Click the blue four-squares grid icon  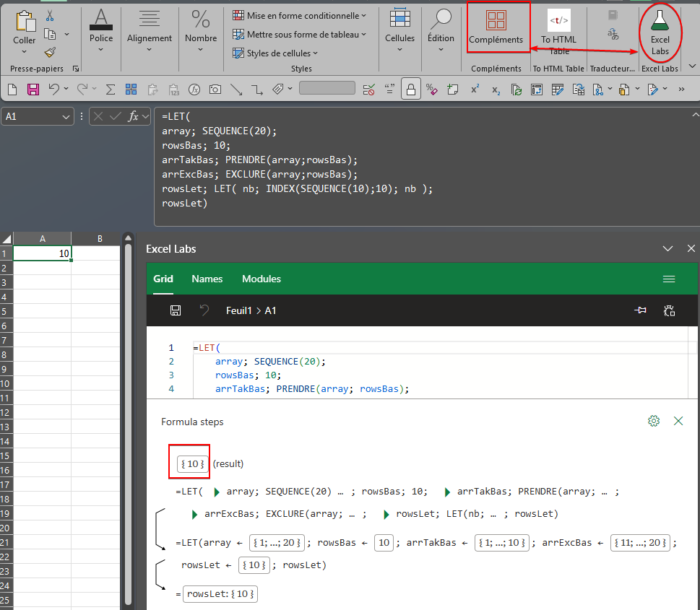[131, 90]
